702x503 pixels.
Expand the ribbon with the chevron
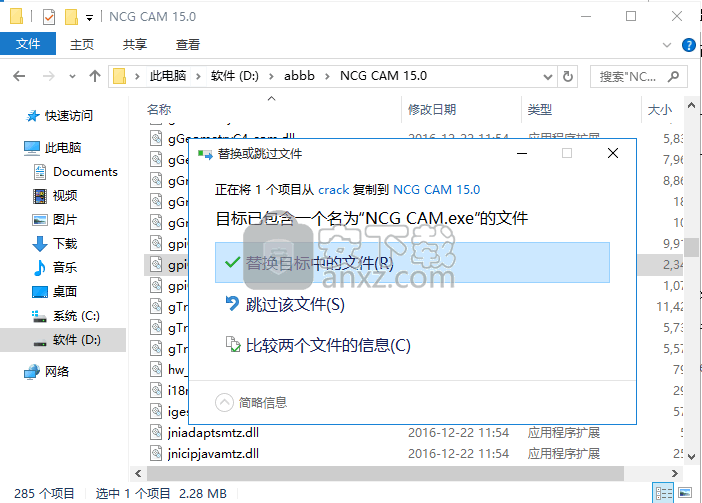[667, 45]
